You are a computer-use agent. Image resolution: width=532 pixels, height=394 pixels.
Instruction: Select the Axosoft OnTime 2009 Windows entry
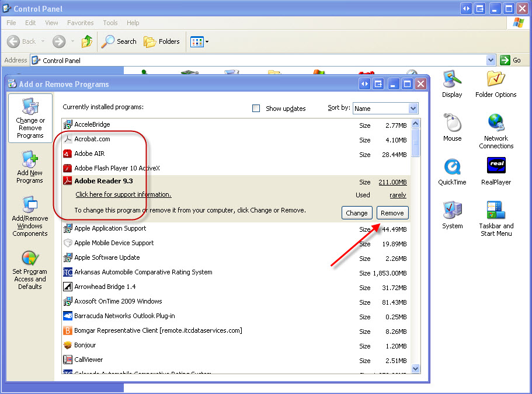click(x=236, y=301)
